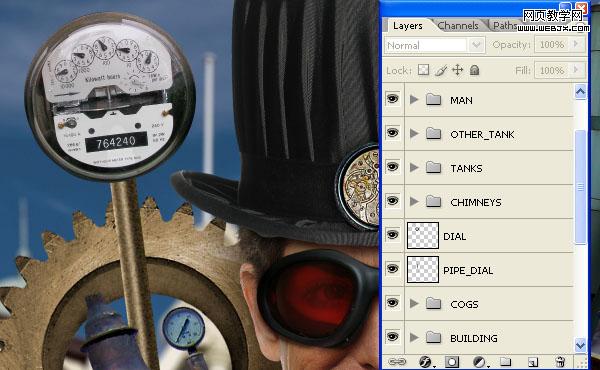600x370 pixels.
Task: Hide the COGS layer group
Action: (x=393, y=303)
